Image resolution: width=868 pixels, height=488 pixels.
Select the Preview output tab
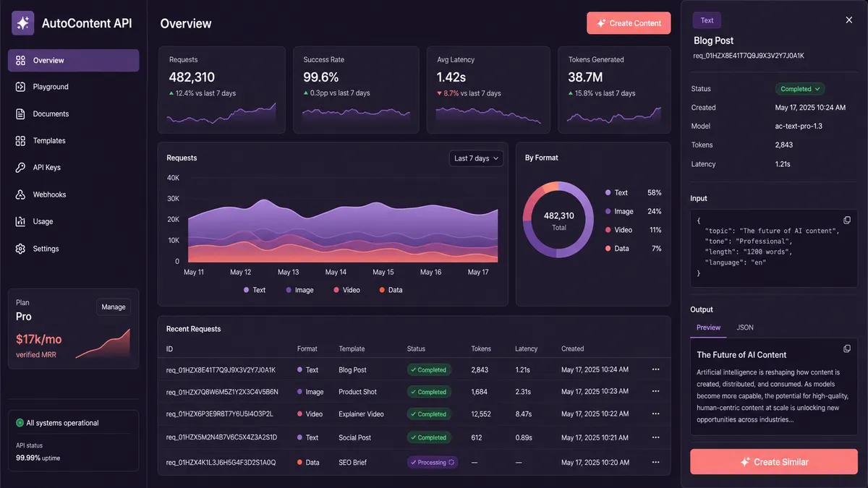click(708, 328)
